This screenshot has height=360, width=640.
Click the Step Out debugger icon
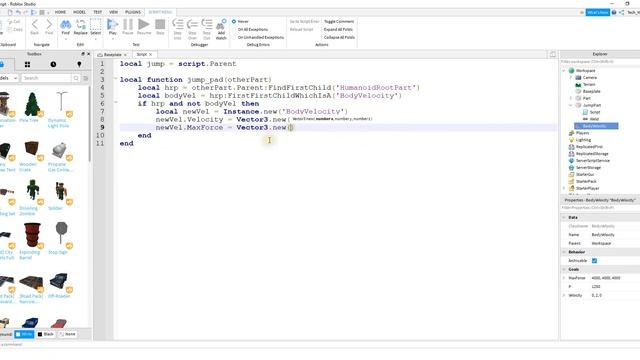pos(207,24)
